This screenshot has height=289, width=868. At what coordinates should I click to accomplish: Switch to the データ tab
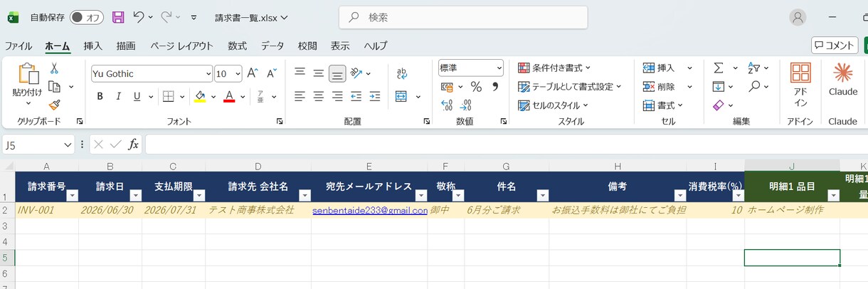(x=272, y=46)
